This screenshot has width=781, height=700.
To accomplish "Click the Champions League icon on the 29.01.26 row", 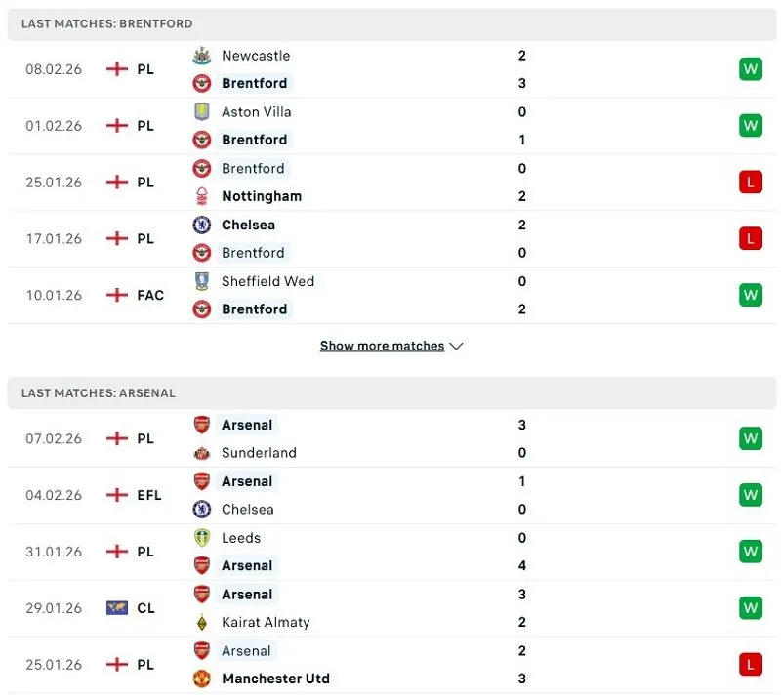I will click(115, 607).
